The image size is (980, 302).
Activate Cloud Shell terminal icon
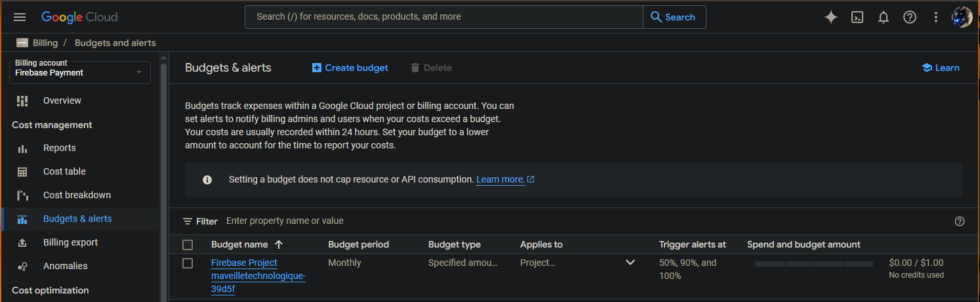click(857, 18)
